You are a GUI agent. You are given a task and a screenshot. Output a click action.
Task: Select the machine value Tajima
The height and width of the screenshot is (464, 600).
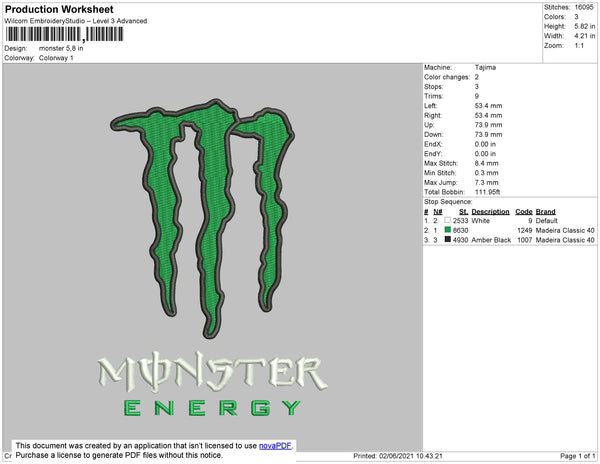point(485,67)
